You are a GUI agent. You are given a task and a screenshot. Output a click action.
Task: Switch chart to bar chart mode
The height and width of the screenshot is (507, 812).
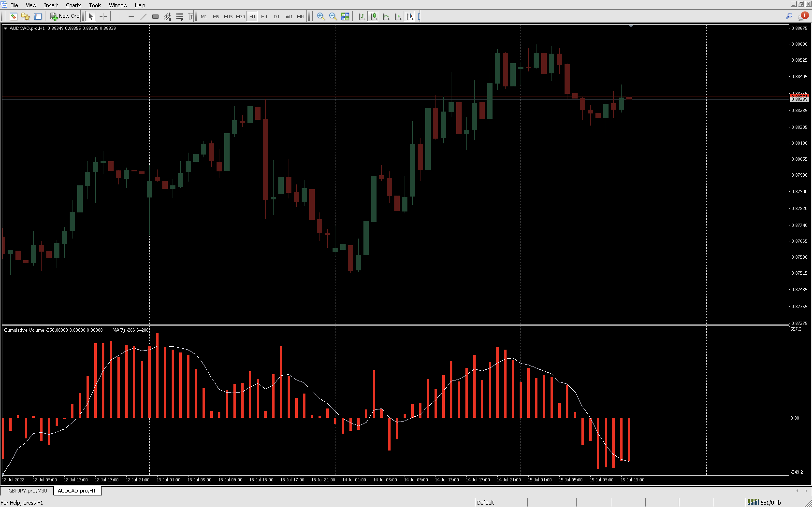click(361, 16)
